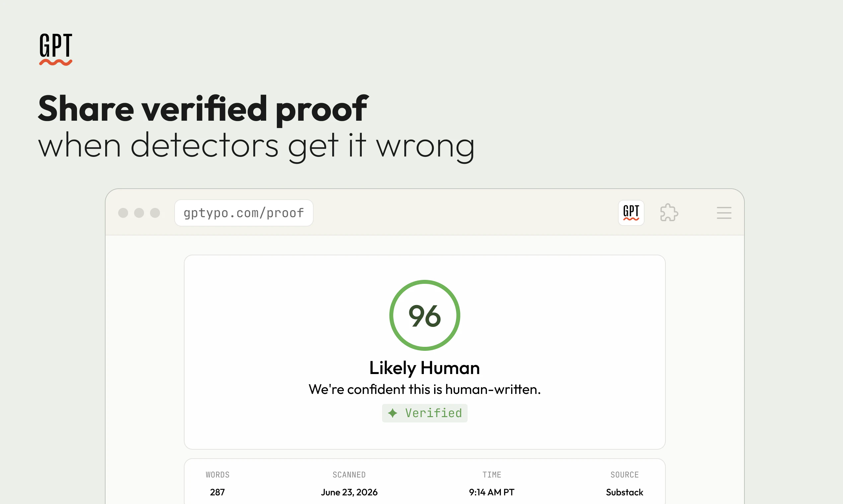
Task: Click the WORDS column label
Action: (x=217, y=474)
